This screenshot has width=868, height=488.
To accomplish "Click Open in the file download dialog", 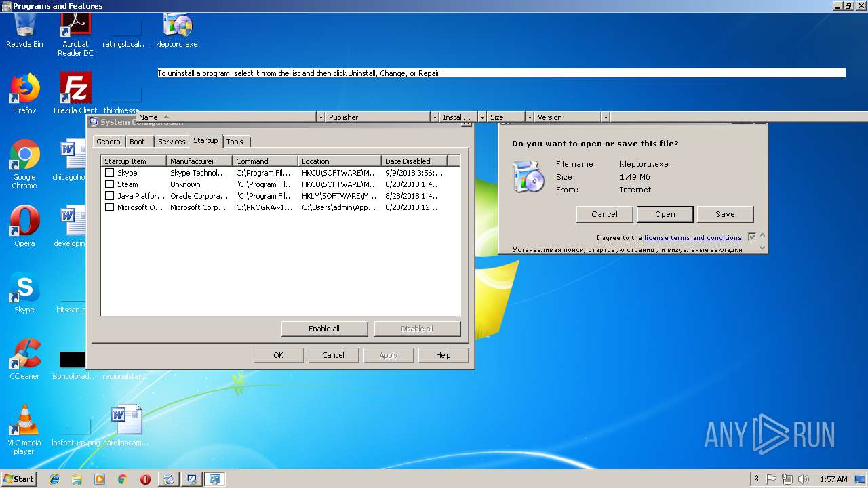I will pos(665,214).
